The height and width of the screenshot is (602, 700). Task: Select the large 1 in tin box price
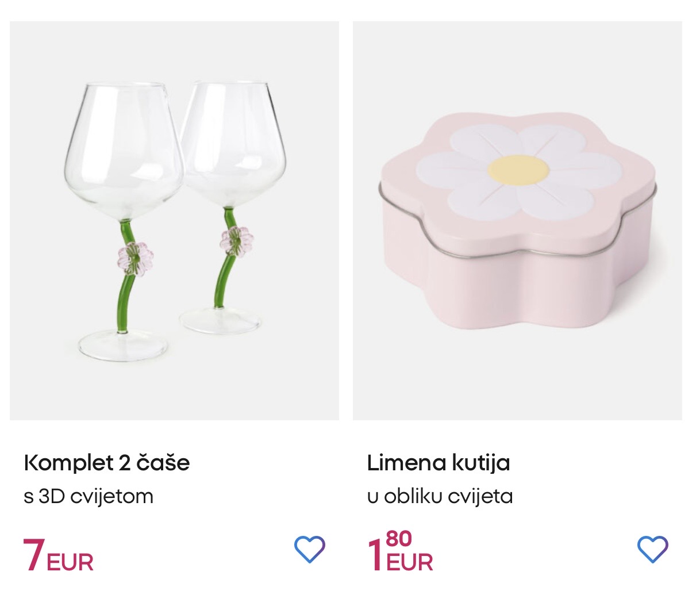(375, 555)
